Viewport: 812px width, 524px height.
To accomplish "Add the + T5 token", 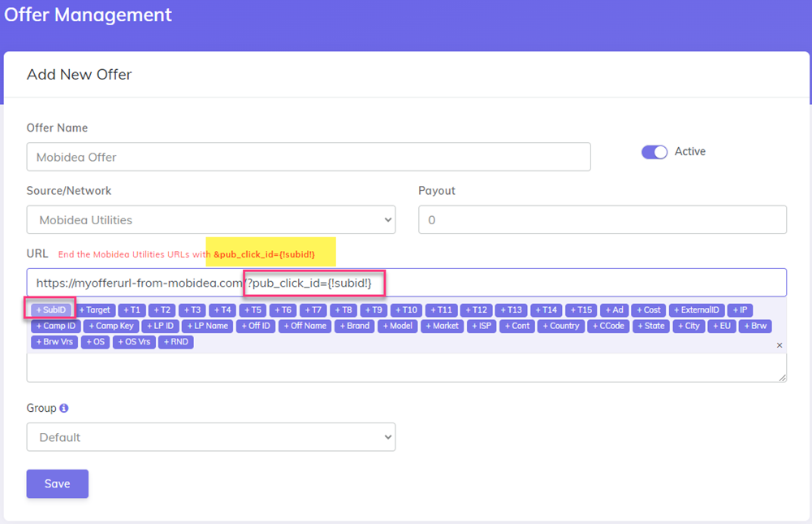I will pos(253,310).
